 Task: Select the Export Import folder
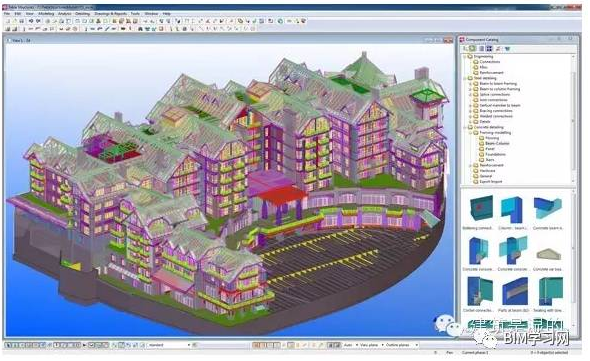point(491,181)
